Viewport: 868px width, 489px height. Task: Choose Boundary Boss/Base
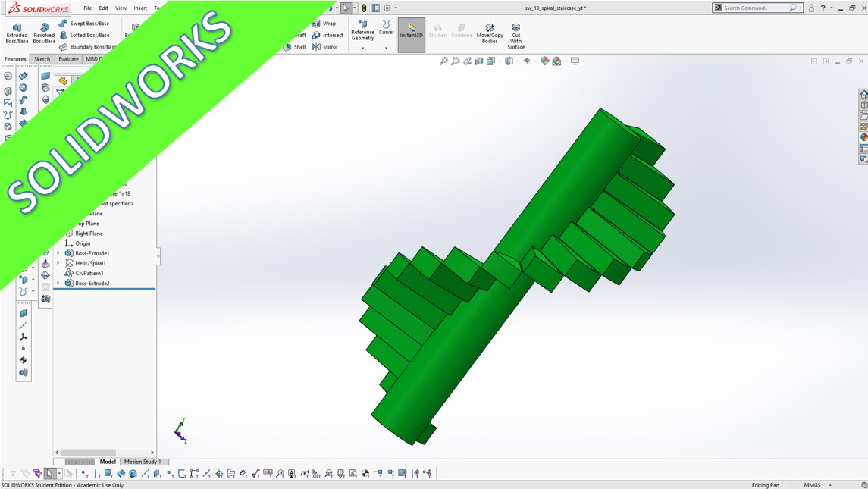point(86,47)
